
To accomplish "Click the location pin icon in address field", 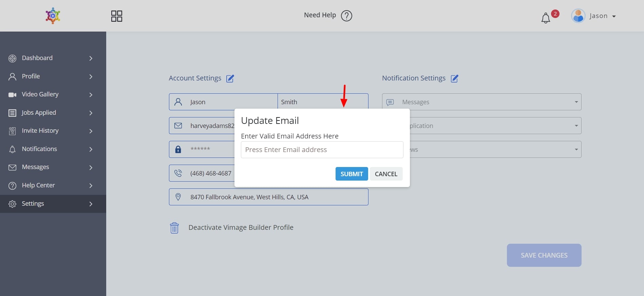I will click(x=178, y=197).
